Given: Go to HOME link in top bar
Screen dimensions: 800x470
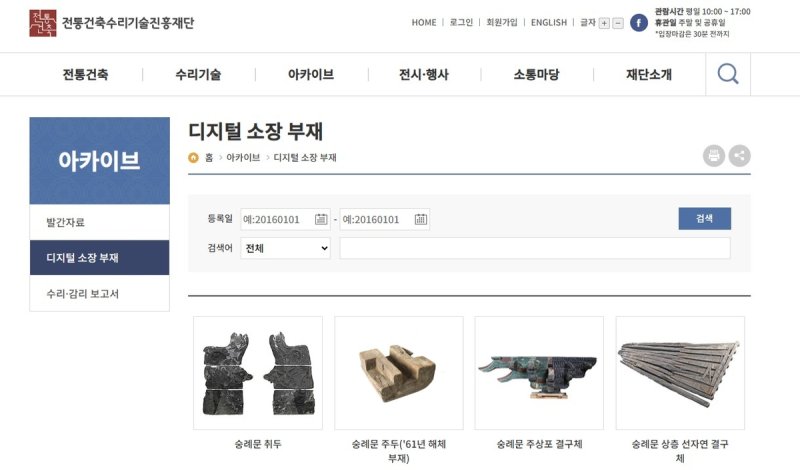Looking at the screenshot, I should 424,22.
